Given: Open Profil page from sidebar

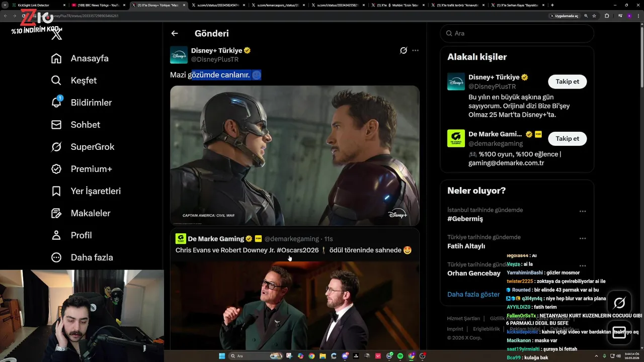Looking at the screenshot, I should pos(71,235).
